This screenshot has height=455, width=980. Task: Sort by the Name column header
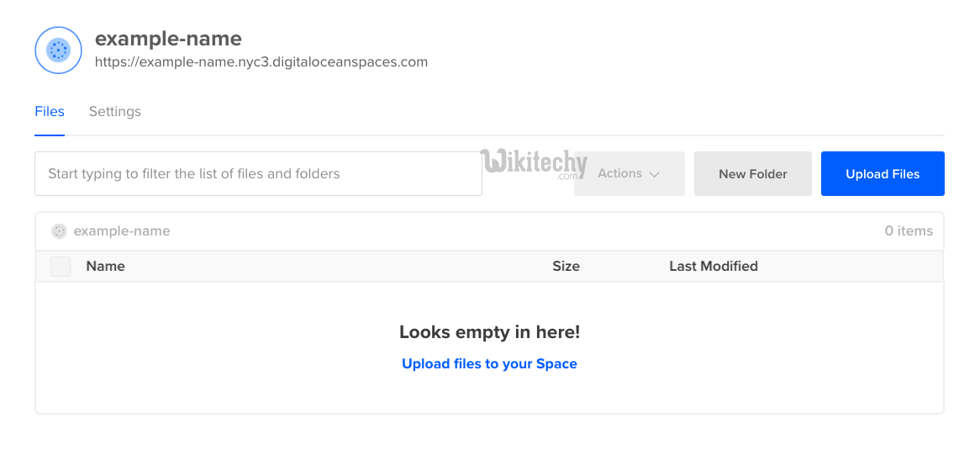tap(105, 267)
